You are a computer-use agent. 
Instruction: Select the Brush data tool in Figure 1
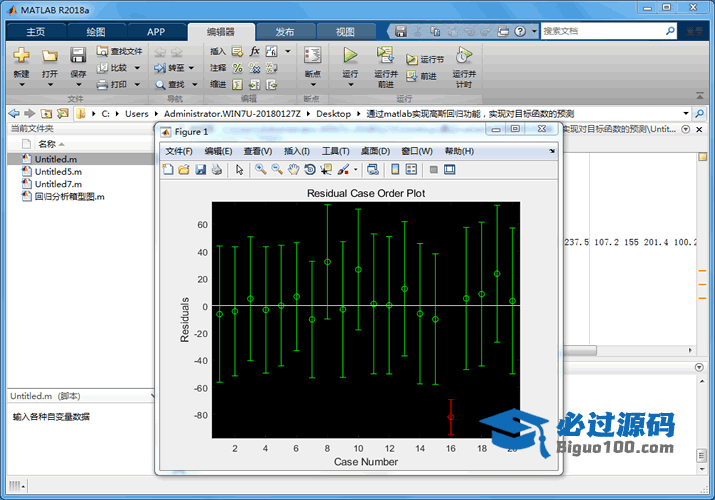point(343,170)
